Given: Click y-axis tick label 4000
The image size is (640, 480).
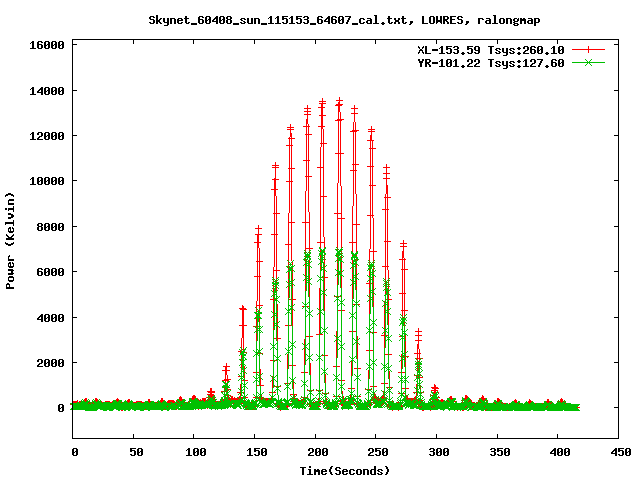Looking at the screenshot, I should [x=50, y=318].
